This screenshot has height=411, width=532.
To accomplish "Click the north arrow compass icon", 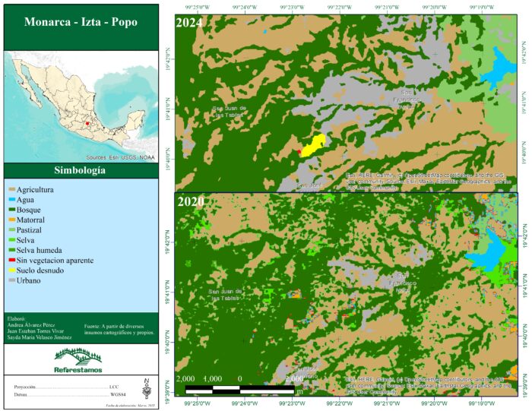I will 147,388.
